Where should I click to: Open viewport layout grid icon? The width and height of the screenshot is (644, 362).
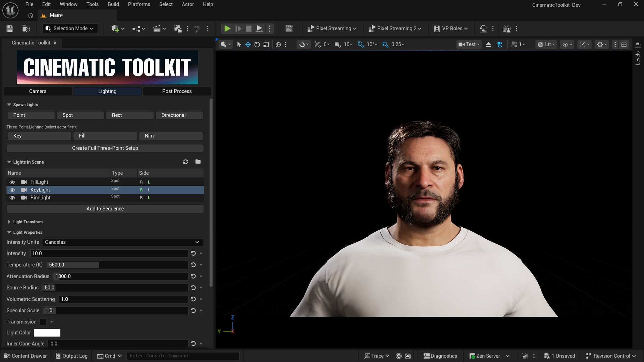point(624,44)
